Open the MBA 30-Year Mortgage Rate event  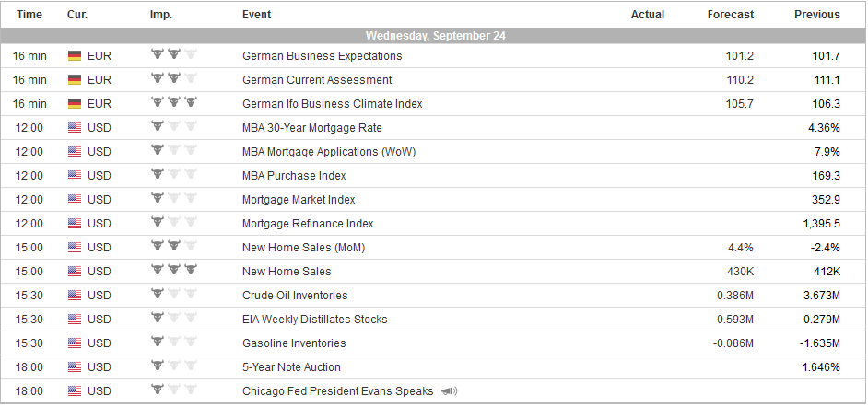[311, 128]
